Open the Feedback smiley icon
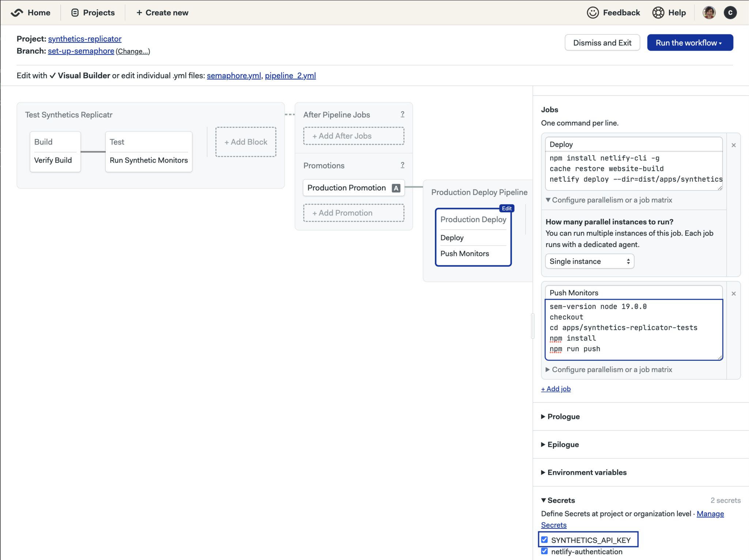 (x=592, y=12)
